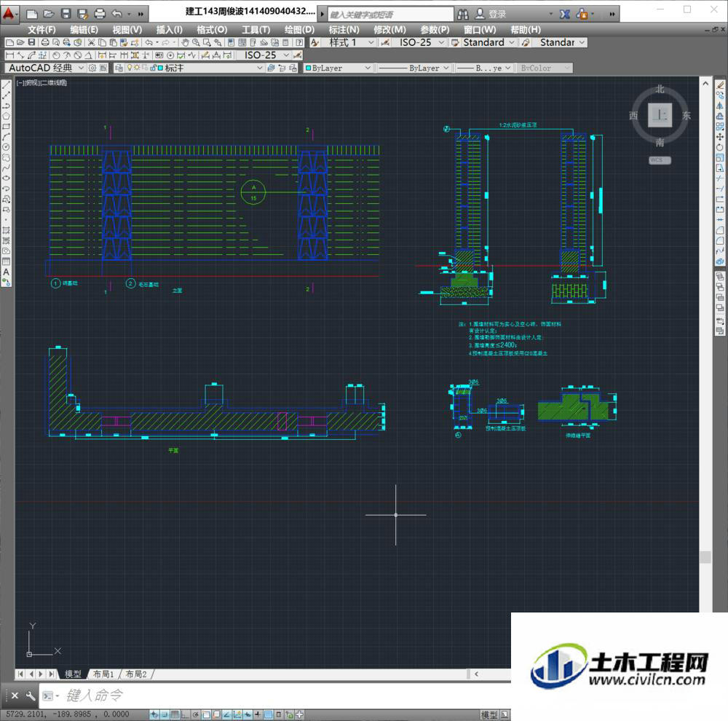Screen dimensions: 728x721
Task: Toggle Ortho Mode in status bar
Action: point(184,714)
